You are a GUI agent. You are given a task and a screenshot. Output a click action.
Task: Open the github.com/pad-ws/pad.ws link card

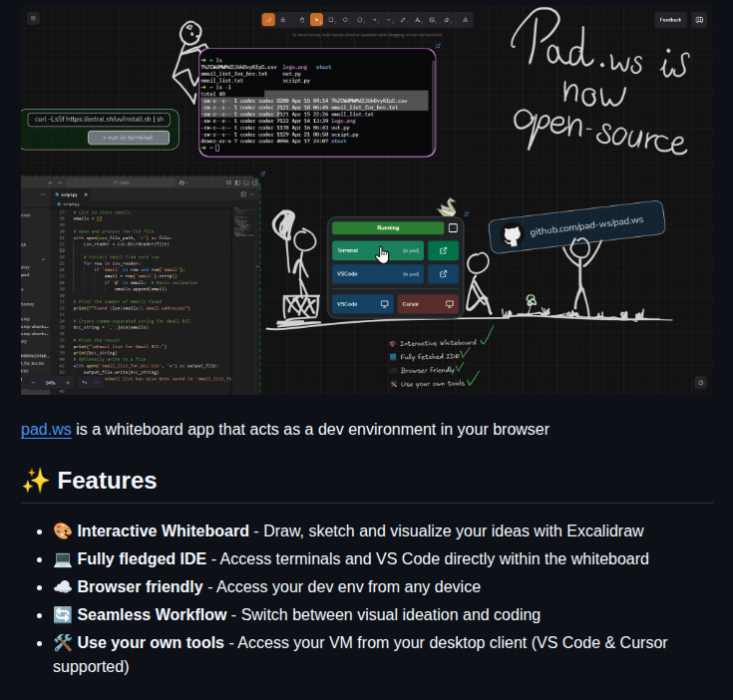576,227
